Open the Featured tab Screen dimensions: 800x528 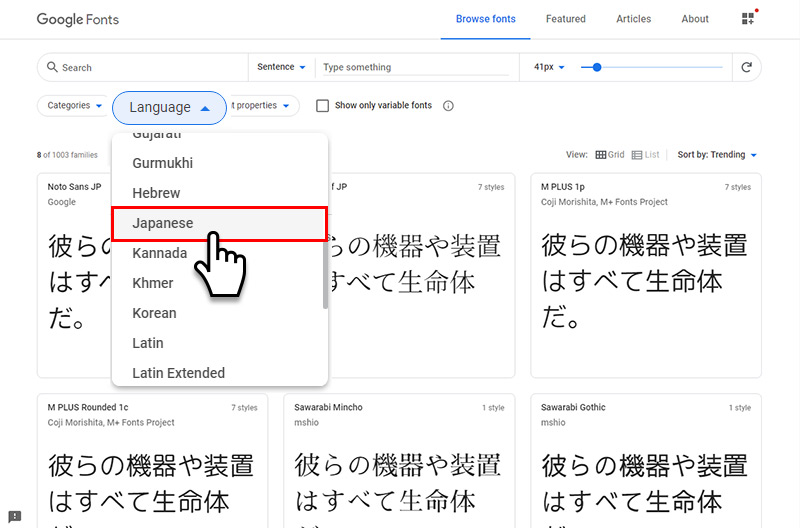566,19
